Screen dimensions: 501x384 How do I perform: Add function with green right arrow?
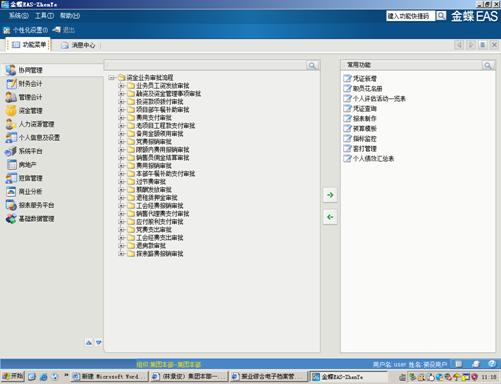pyautogui.click(x=330, y=195)
